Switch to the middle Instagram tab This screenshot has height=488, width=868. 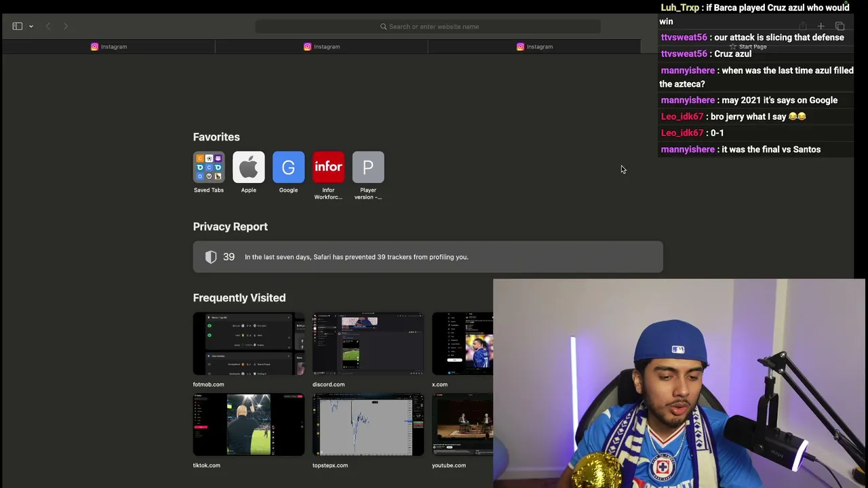pyautogui.click(x=321, y=47)
